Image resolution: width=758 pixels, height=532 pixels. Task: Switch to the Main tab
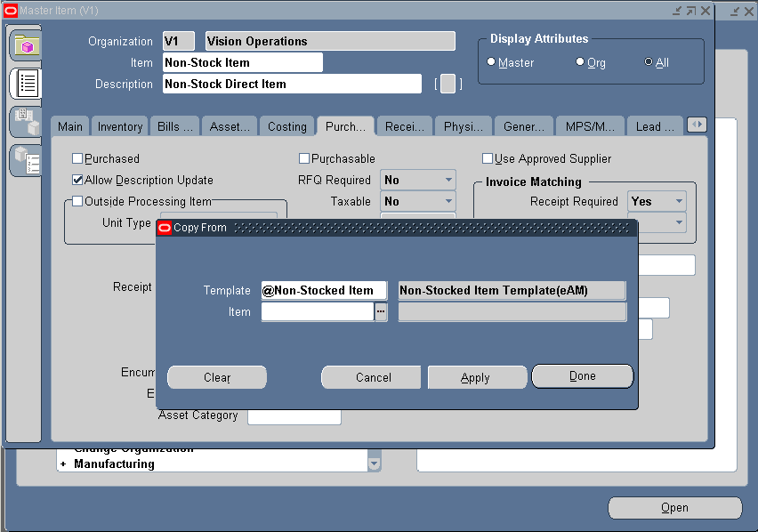[x=69, y=126]
